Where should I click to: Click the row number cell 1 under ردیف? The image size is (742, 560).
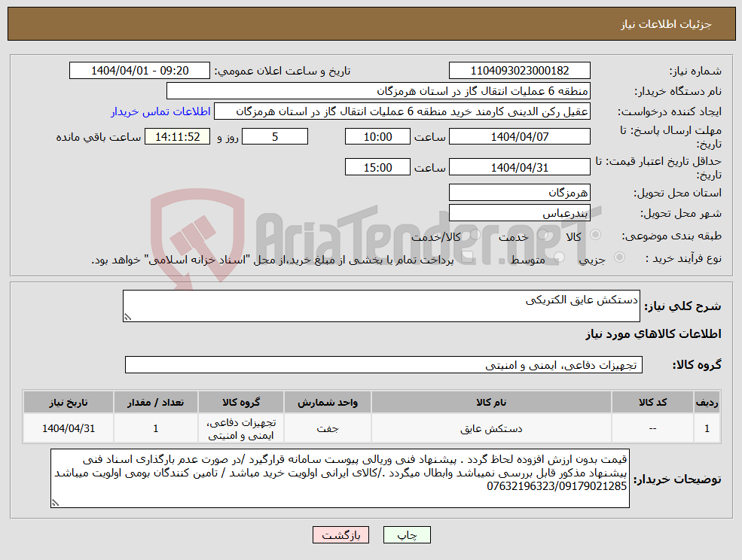click(x=707, y=428)
